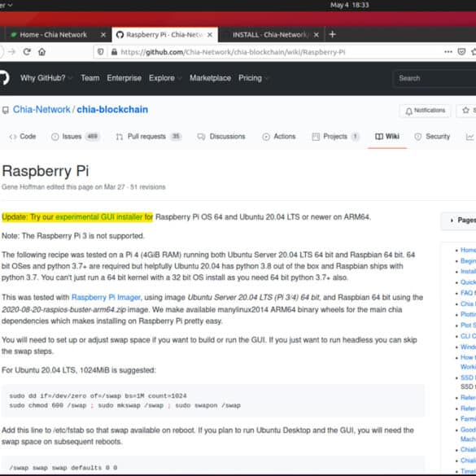Click the Notifications bell button
The height and width of the screenshot is (476, 476).
pos(425,111)
